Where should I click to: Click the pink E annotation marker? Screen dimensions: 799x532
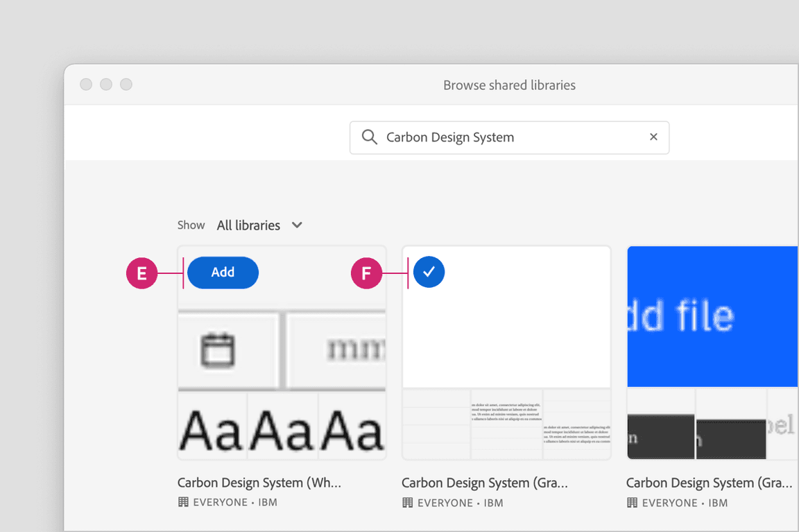pos(141,273)
